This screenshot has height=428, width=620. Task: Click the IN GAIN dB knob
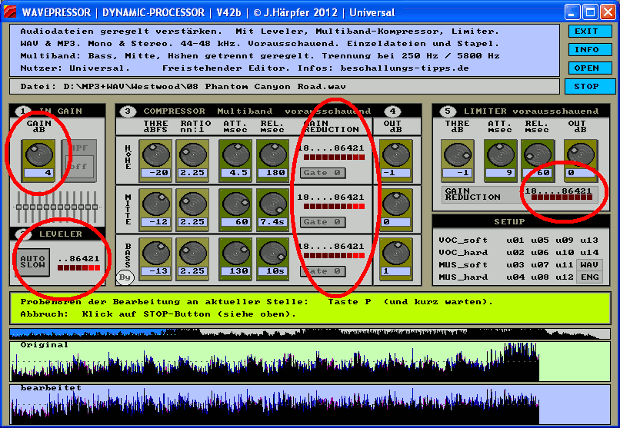39,155
